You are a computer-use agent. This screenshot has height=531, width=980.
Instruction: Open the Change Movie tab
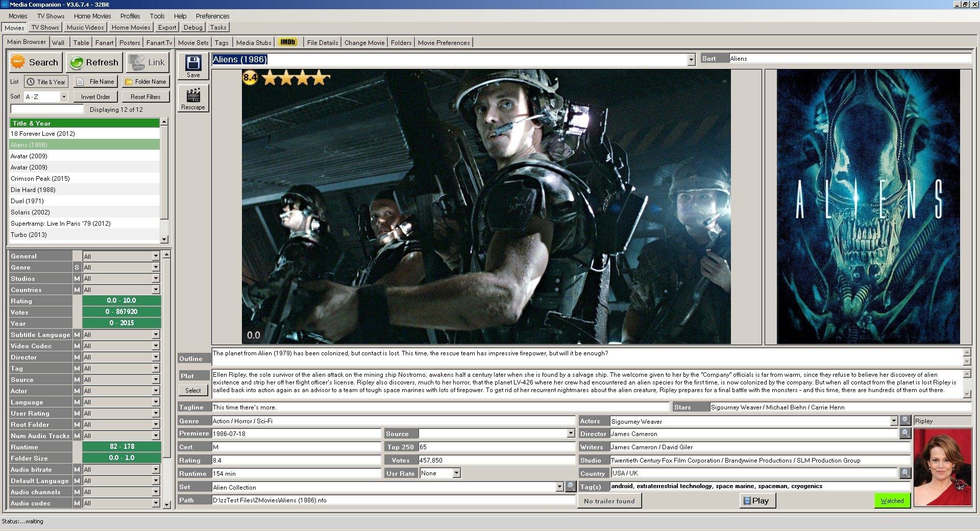click(364, 42)
